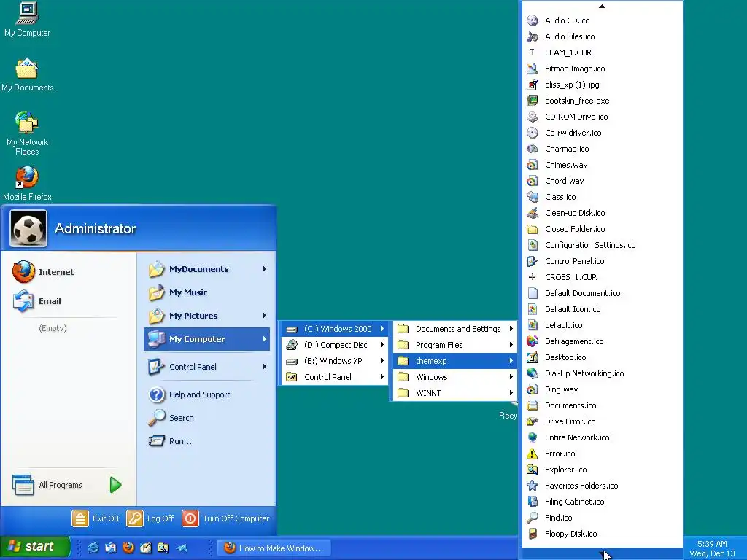Click the taskbar clock 5:39 AM

click(x=712, y=544)
